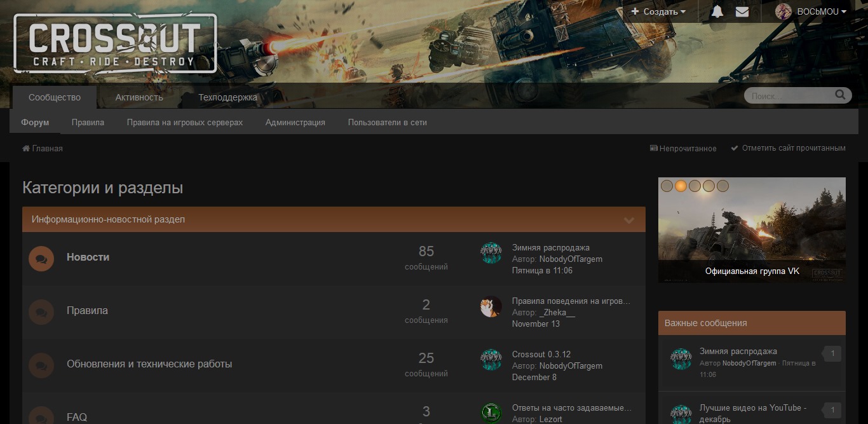Click the November 13 date
Viewport: 868px width, 424px height.
[536, 324]
